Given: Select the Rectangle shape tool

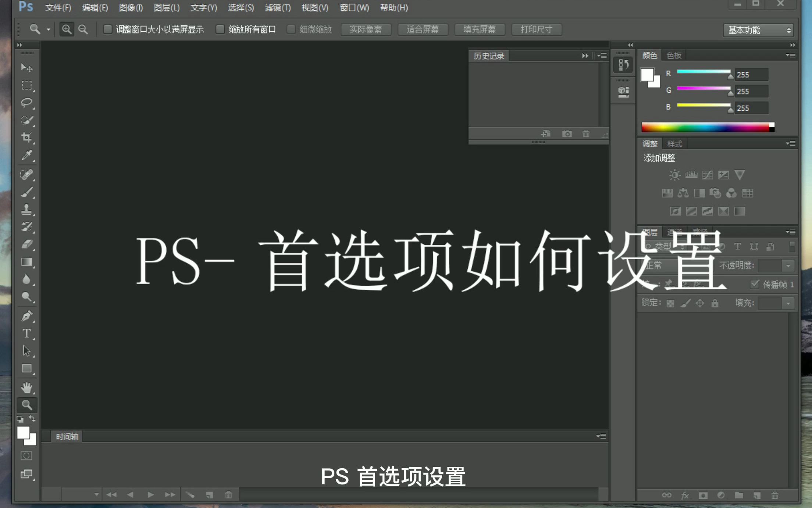Looking at the screenshot, I should (26, 368).
